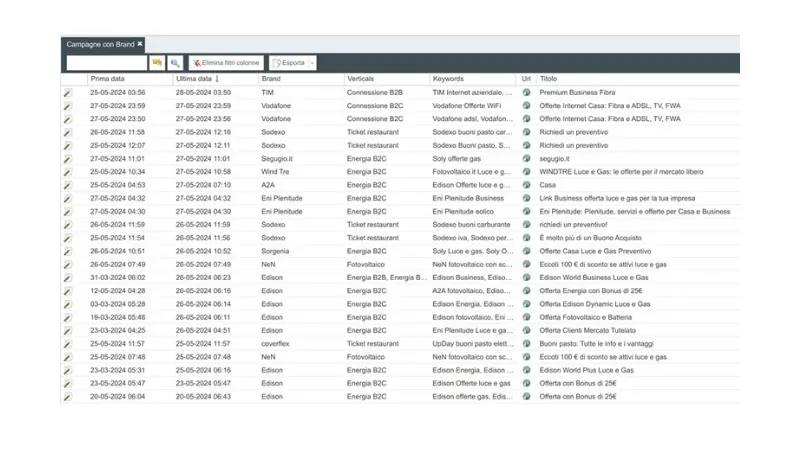
Task: Select the TIM brand cell
Action: (267, 92)
